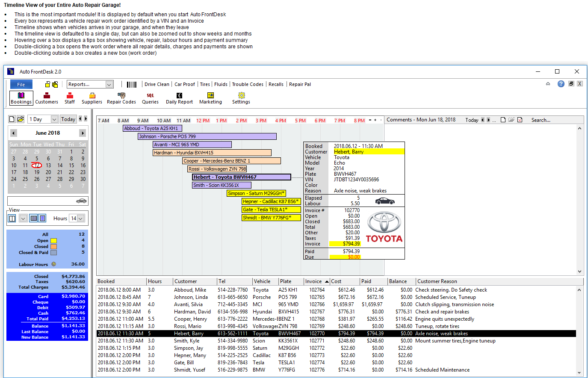This screenshot has height=378, width=588.
Task: Click the barcode scanner icon
Action: click(132, 84)
